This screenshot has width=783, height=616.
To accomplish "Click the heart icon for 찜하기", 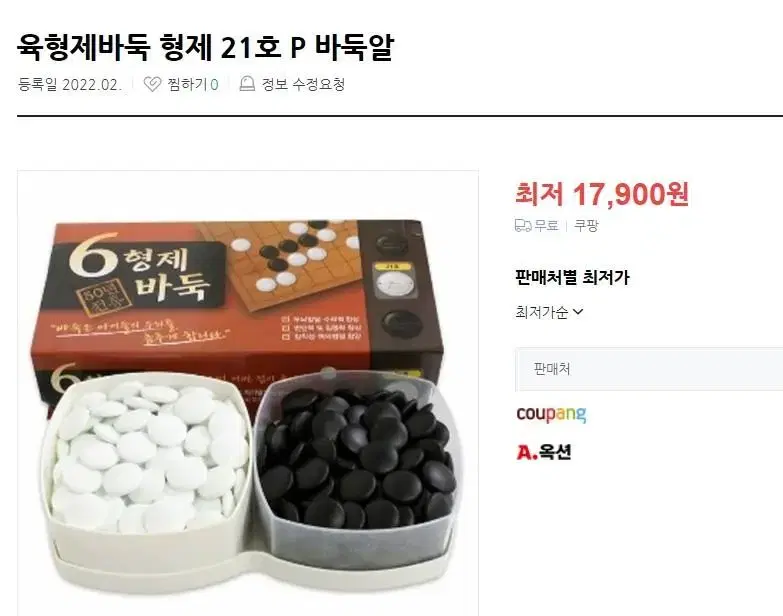I will (x=152, y=84).
